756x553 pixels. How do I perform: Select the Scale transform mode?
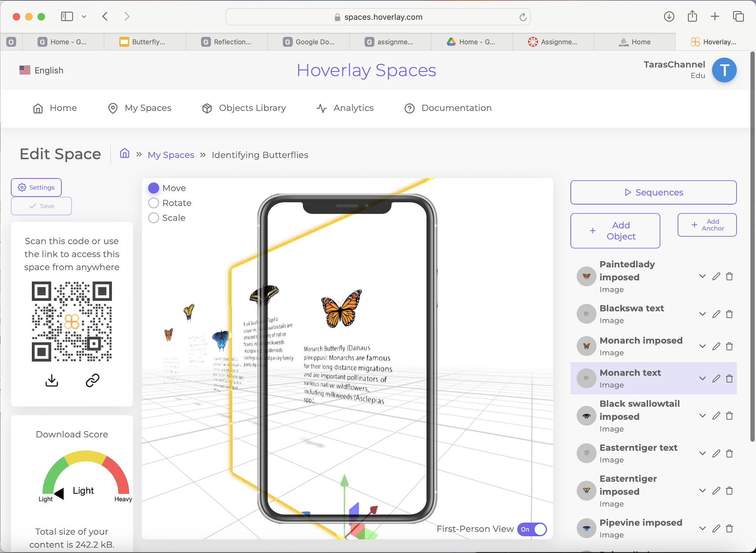point(153,218)
